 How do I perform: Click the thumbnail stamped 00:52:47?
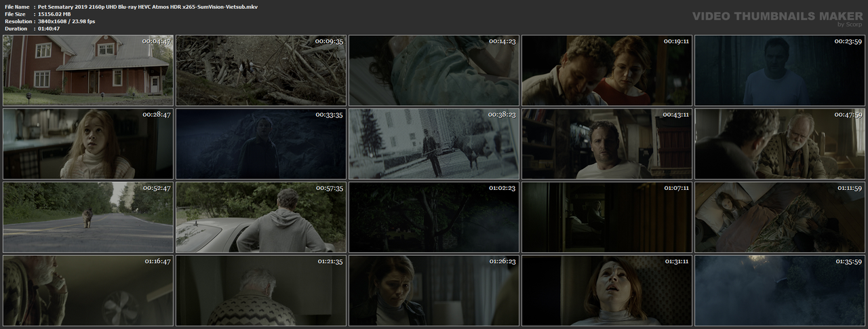pyautogui.click(x=87, y=217)
